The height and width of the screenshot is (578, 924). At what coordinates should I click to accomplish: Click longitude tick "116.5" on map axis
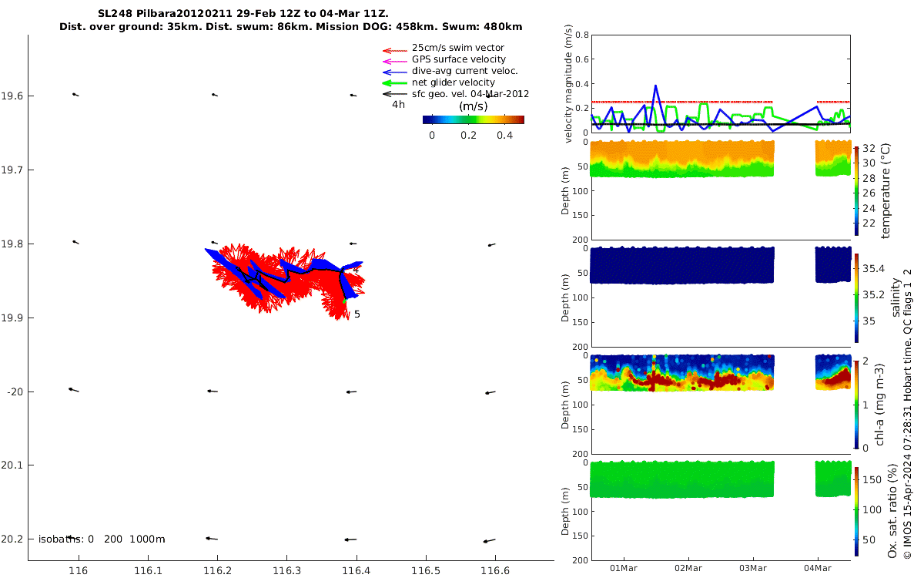point(426,571)
